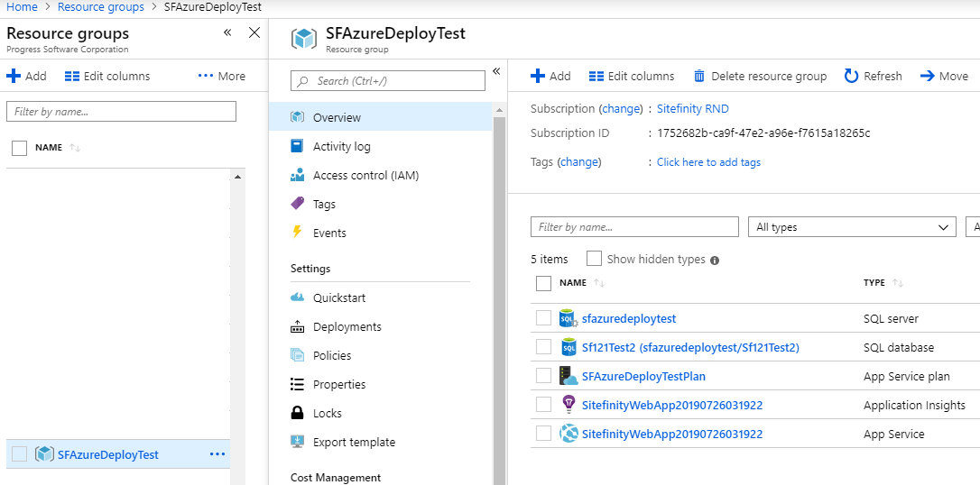Image resolution: width=980 pixels, height=485 pixels.
Task: Click the Events lightning bolt icon
Action: coord(297,233)
